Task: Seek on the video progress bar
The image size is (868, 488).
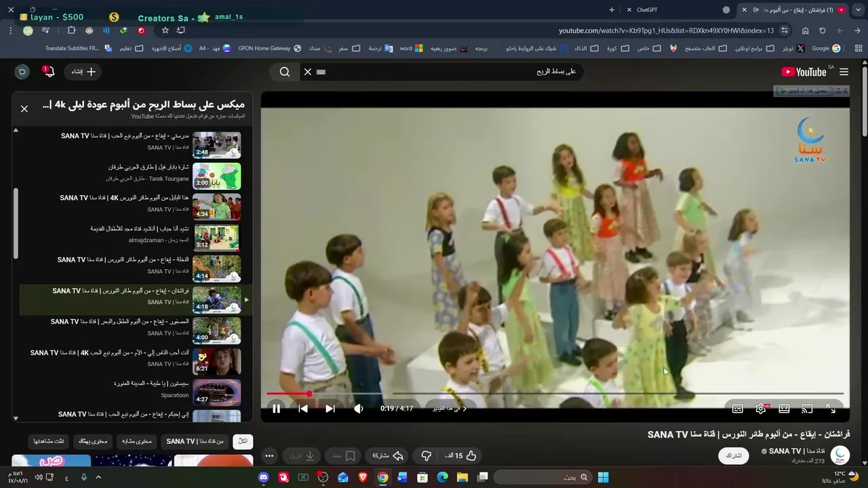Action: coord(555,393)
